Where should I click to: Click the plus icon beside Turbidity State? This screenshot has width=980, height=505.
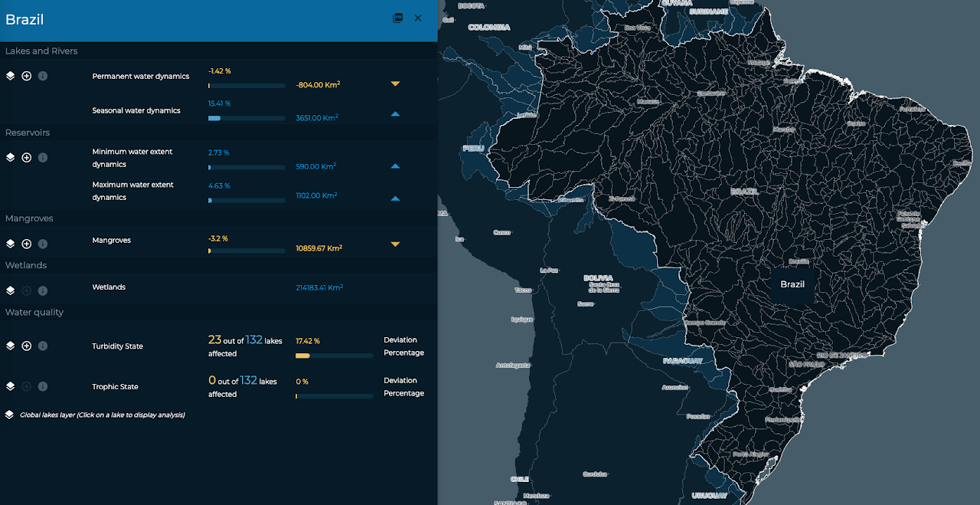27,346
